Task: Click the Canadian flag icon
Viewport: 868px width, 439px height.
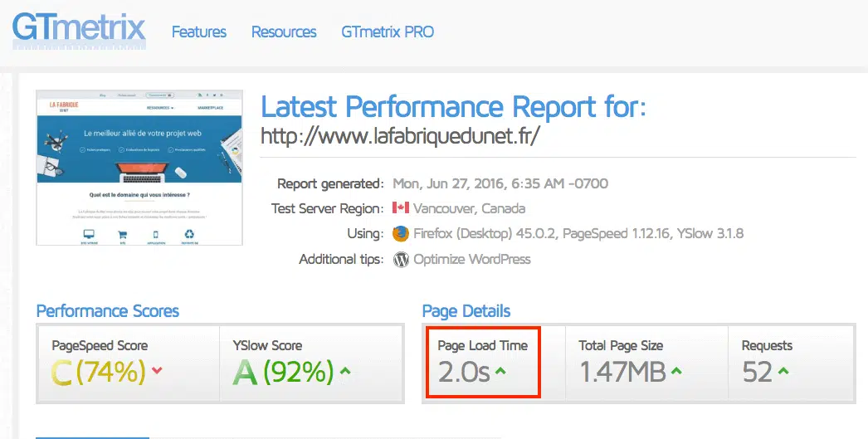Action: (401, 208)
